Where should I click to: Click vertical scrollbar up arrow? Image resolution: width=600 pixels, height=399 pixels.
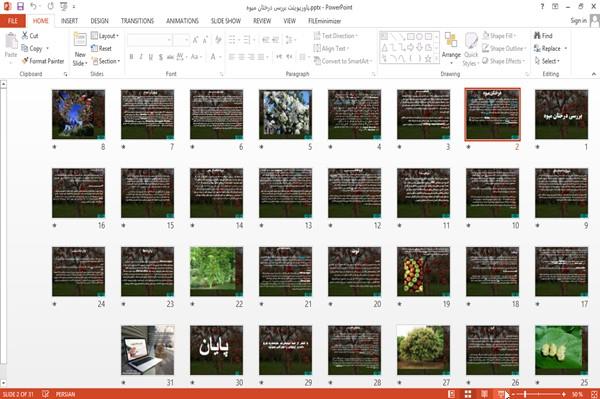[x=3, y=84]
